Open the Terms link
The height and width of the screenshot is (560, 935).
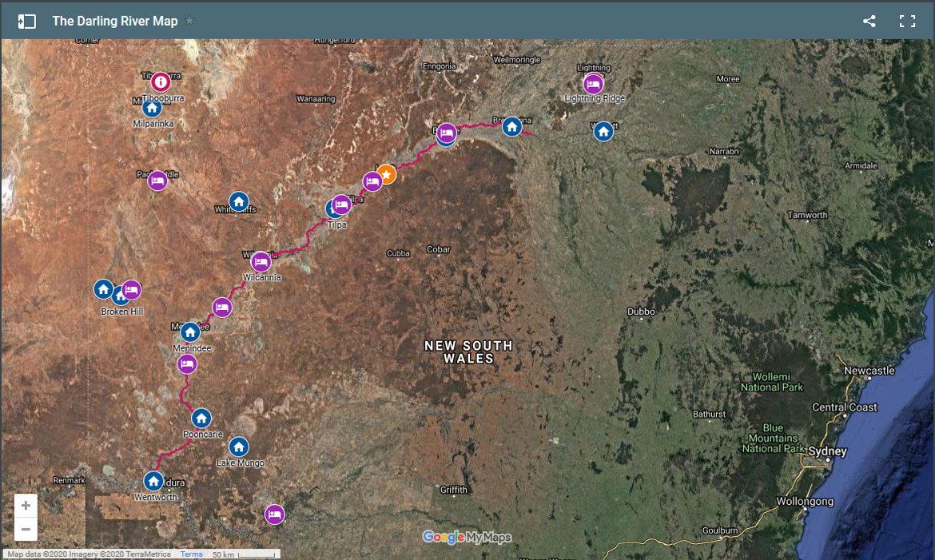(x=192, y=554)
